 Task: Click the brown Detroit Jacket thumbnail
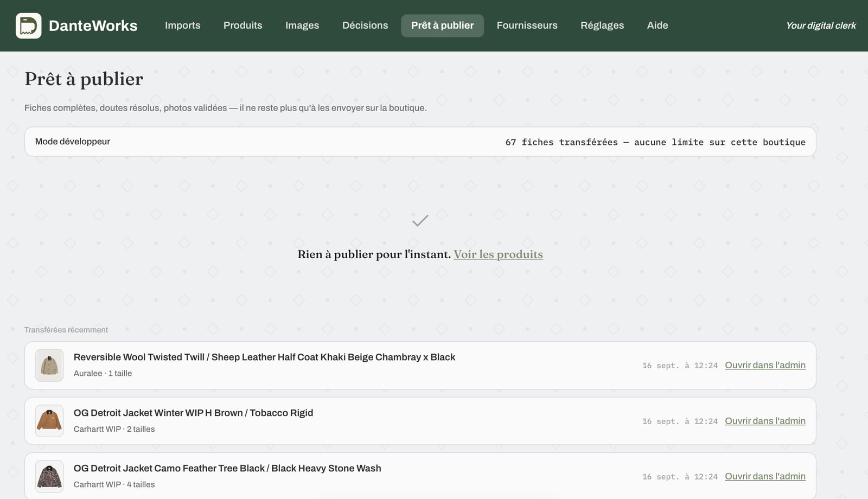[49, 421]
